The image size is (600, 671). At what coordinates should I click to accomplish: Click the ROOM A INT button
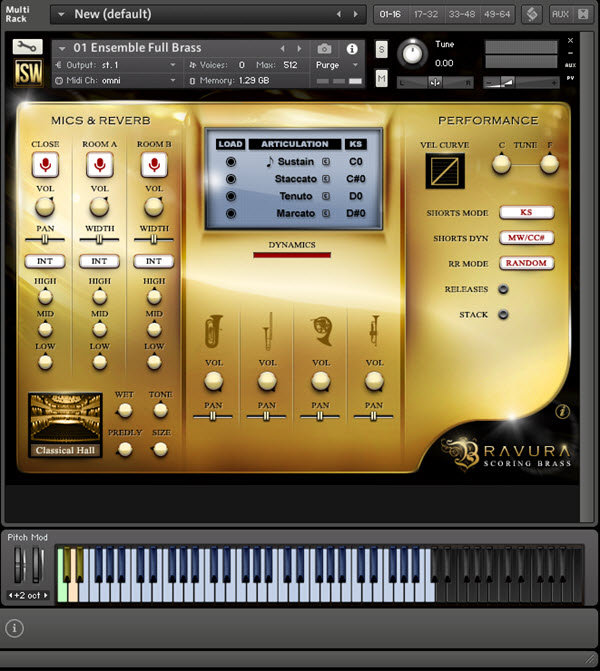tap(99, 261)
